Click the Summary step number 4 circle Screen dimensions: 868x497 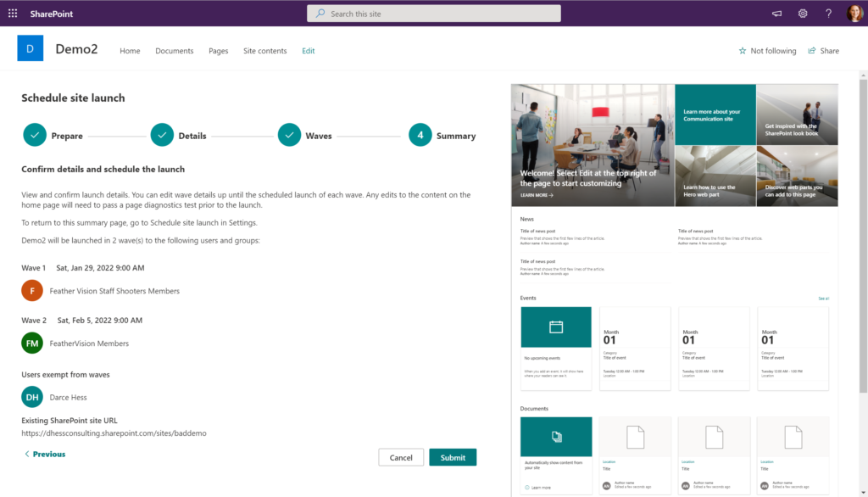[x=420, y=135]
